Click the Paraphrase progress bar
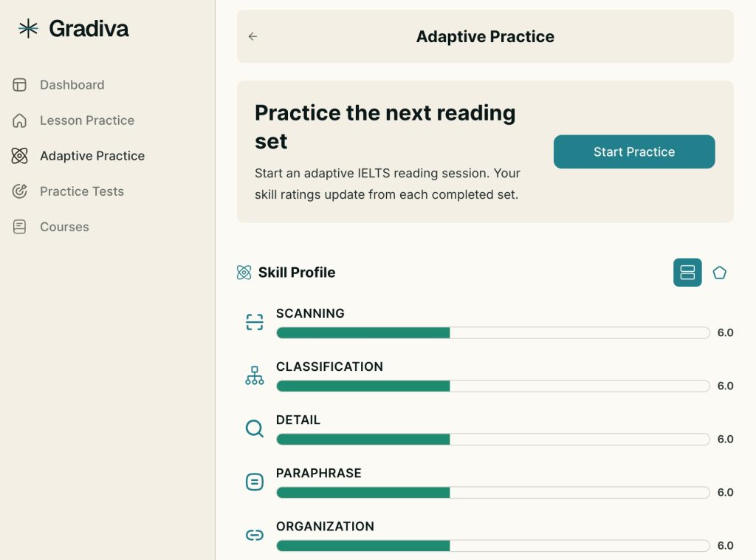The image size is (756, 560). (x=492, y=492)
